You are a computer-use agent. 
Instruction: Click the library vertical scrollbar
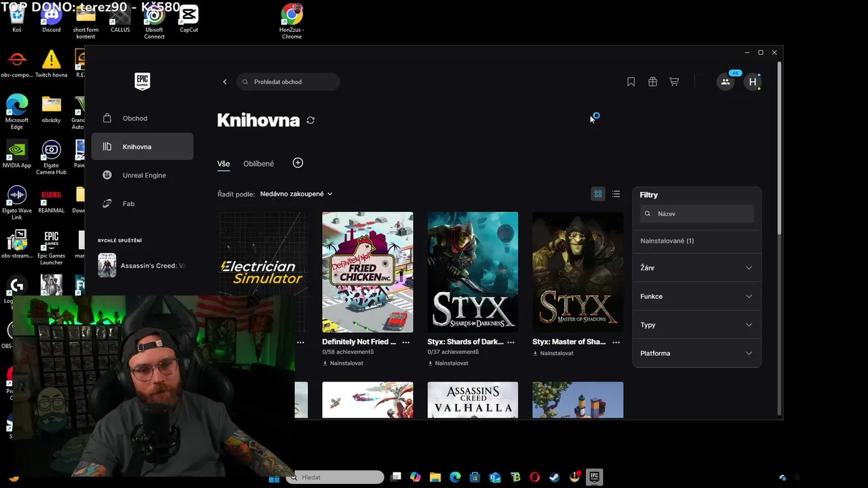(779, 149)
